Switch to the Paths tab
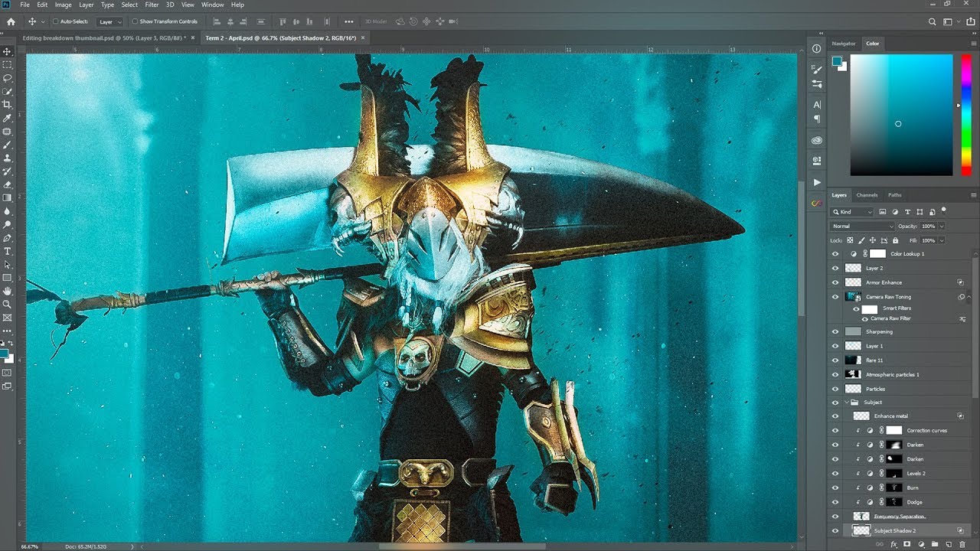980x551 pixels. click(x=895, y=195)
